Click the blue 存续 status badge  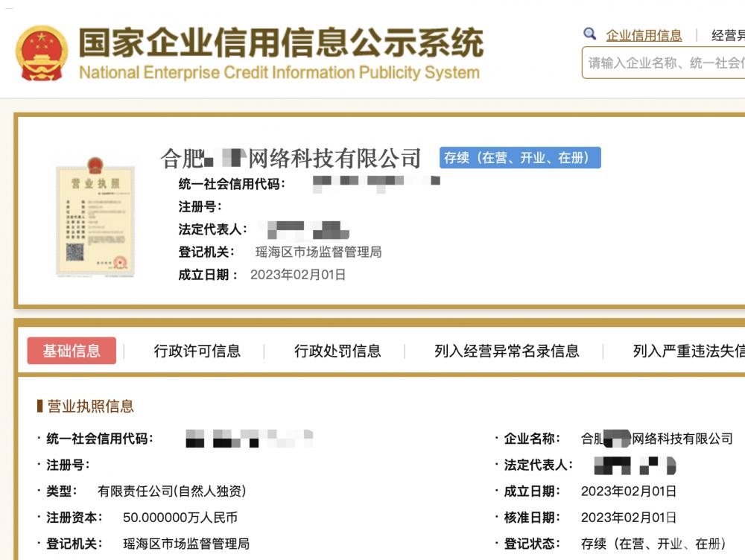pyautogui.click(x=519, y=158)
